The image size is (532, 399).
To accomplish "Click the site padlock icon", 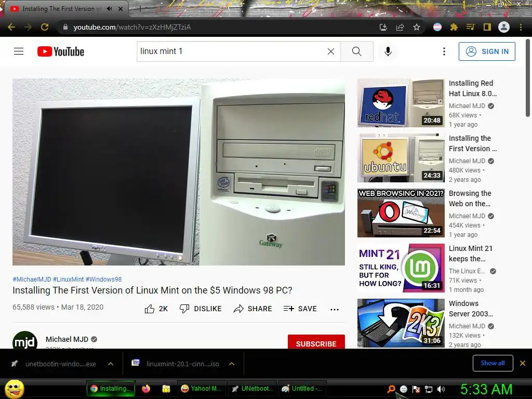I will click(x=65, y=27).
